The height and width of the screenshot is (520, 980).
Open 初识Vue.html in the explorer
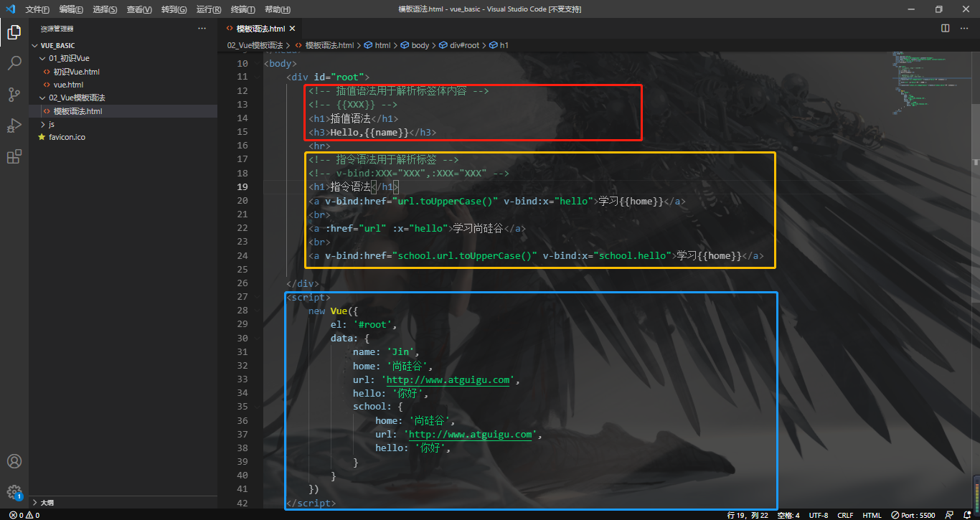(x=76, y=72)
